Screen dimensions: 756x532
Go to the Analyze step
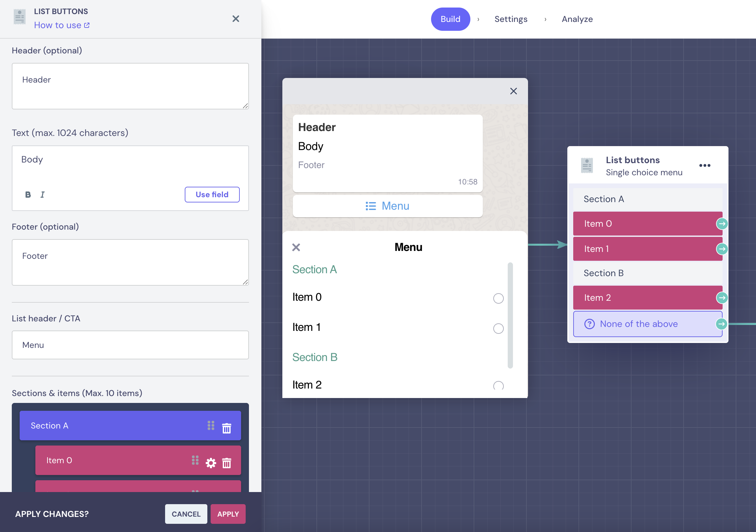pos(577,19)
